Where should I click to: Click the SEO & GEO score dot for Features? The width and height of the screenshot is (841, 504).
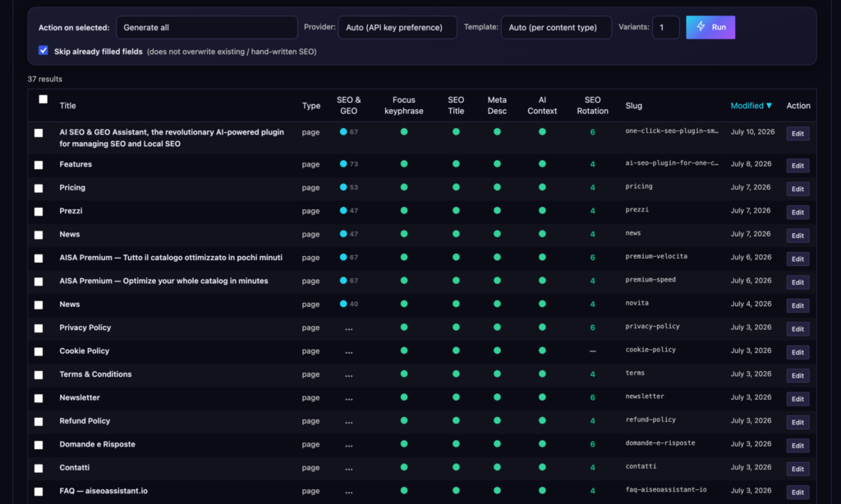point(343,164)
